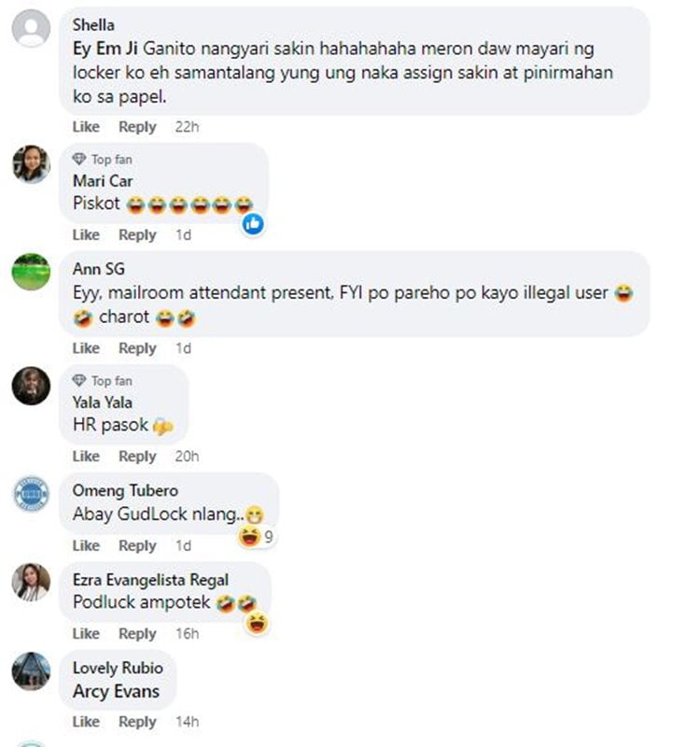Click Yala Yala's profile avatar

pyautogui.click(x=31, y=386)
